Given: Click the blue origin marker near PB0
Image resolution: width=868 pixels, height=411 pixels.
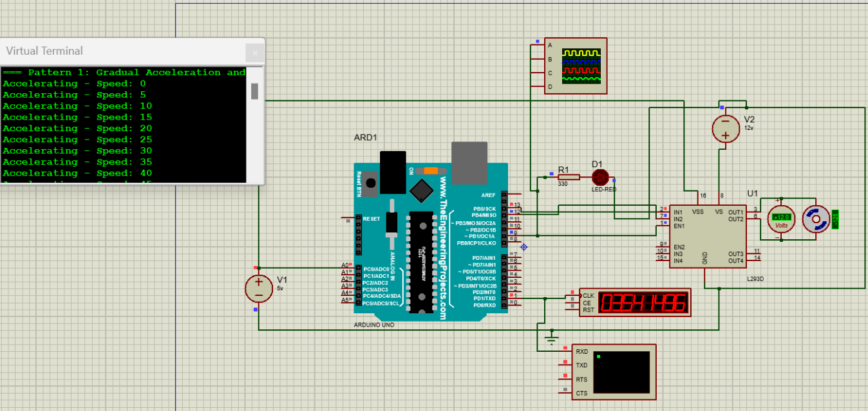Looking at the screenshot, I should point(524,246).
